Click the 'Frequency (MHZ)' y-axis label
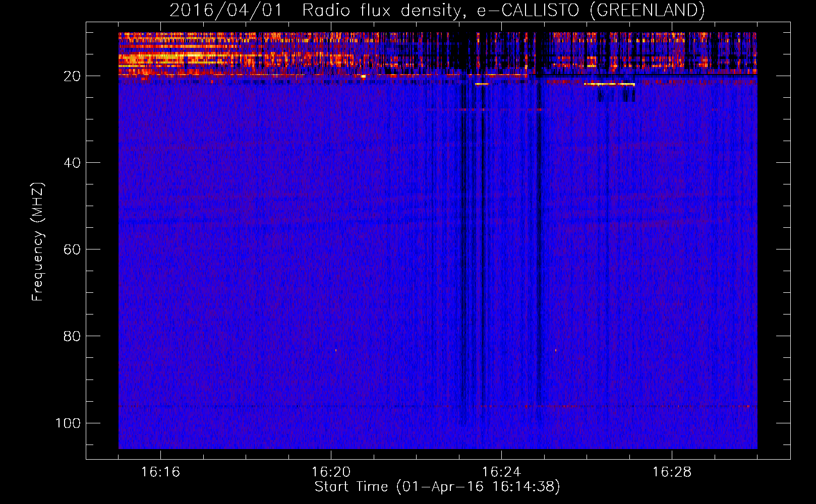Image resolution: width=816 pixels, height=504 pixels. 38,242
